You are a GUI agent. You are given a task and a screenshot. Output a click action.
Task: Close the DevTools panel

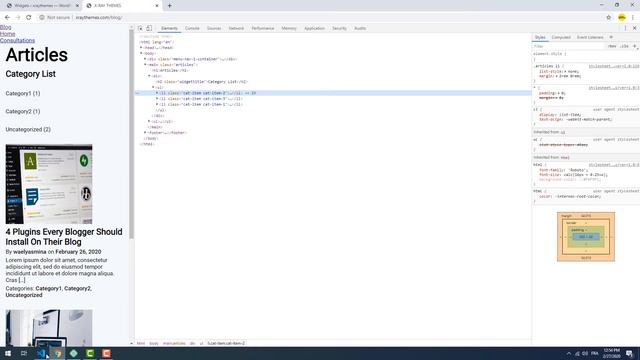click(634, 28)
